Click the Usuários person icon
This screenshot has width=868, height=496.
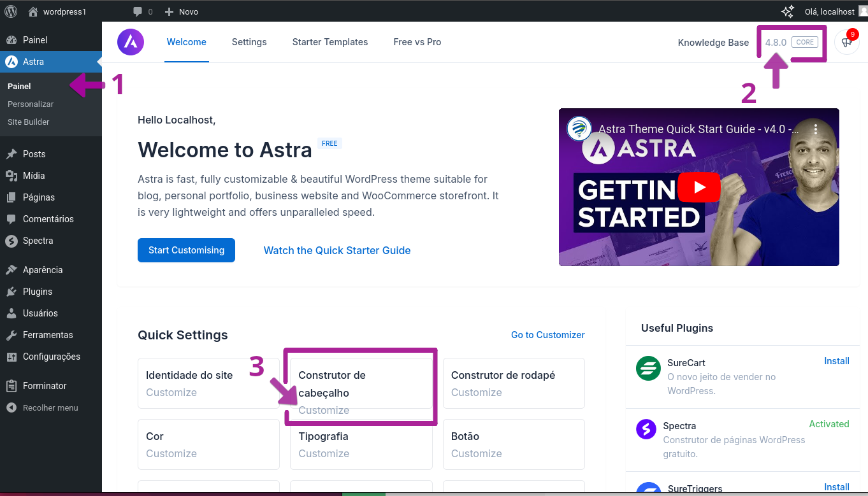click(11, 313)
